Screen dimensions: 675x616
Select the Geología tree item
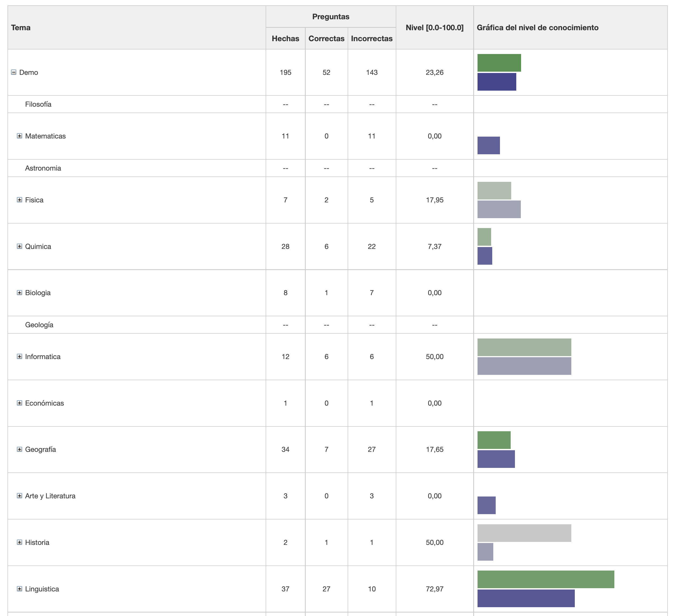pyautogui.click(x=39, y=325)
